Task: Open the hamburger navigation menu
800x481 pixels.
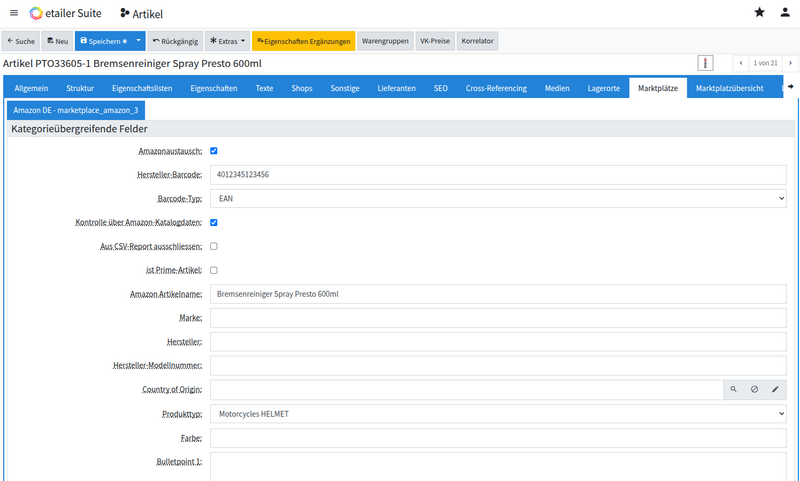Action: 14,13
